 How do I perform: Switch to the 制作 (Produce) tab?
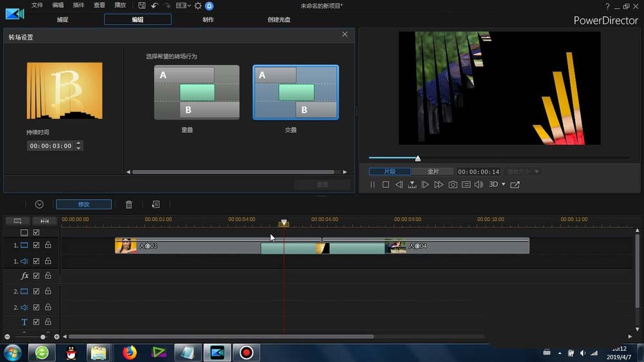click(x=208, y=19)
